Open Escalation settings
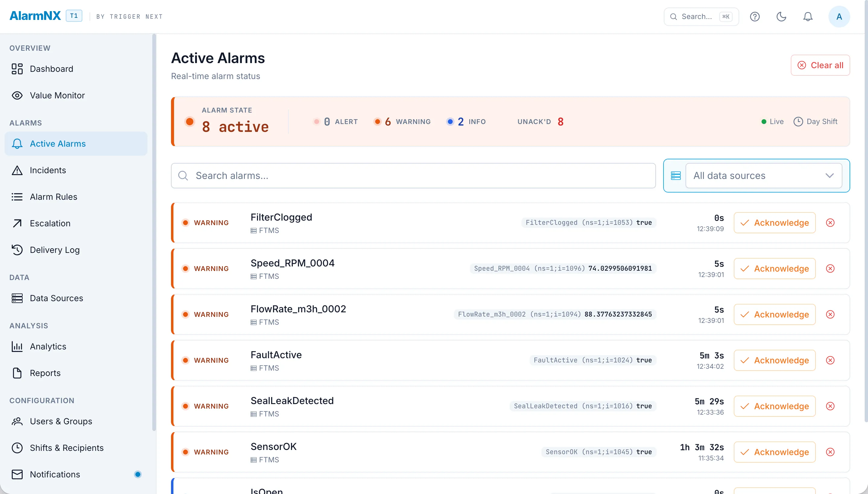 [x=76, y=223]
